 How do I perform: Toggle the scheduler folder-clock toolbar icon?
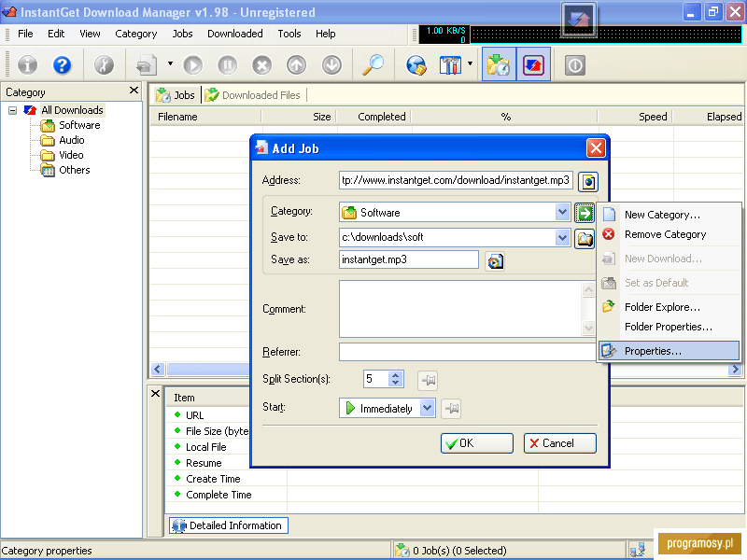point(499,64)
